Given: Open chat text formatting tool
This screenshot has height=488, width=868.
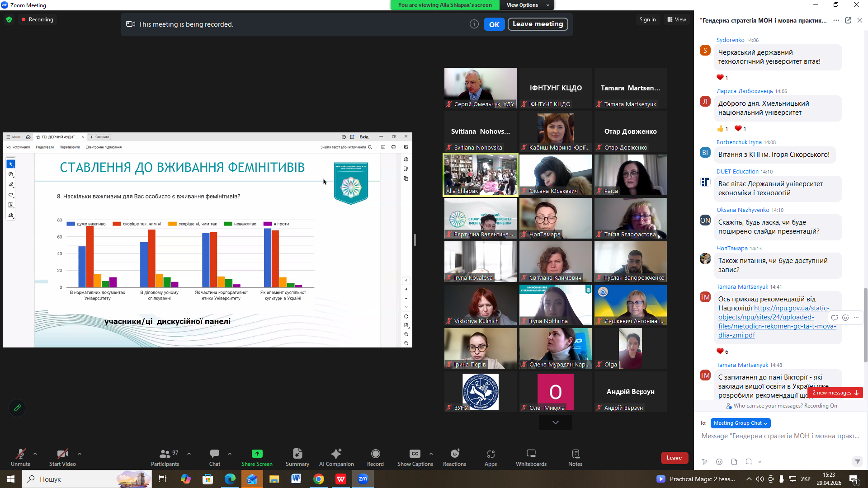Looking at the screenshot, I should point(704,462).
